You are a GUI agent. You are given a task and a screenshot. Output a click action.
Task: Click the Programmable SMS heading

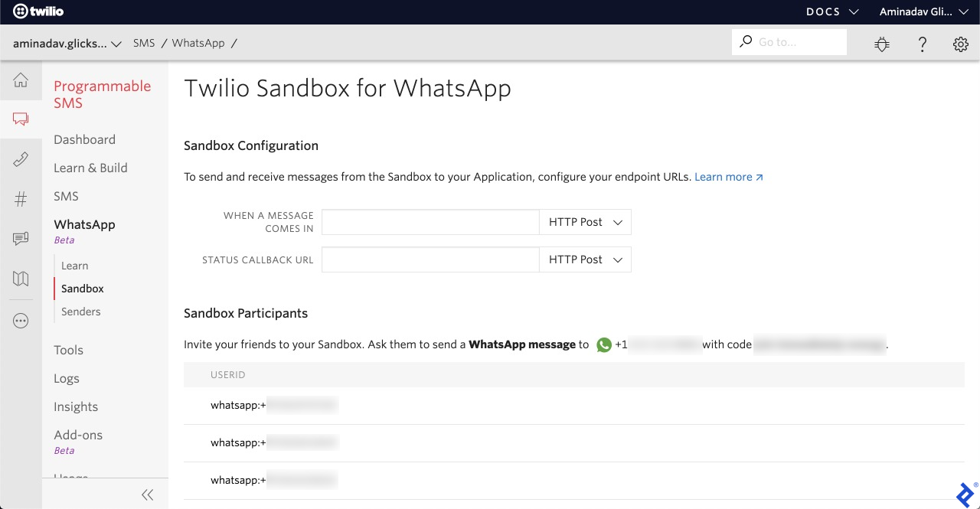103,95
